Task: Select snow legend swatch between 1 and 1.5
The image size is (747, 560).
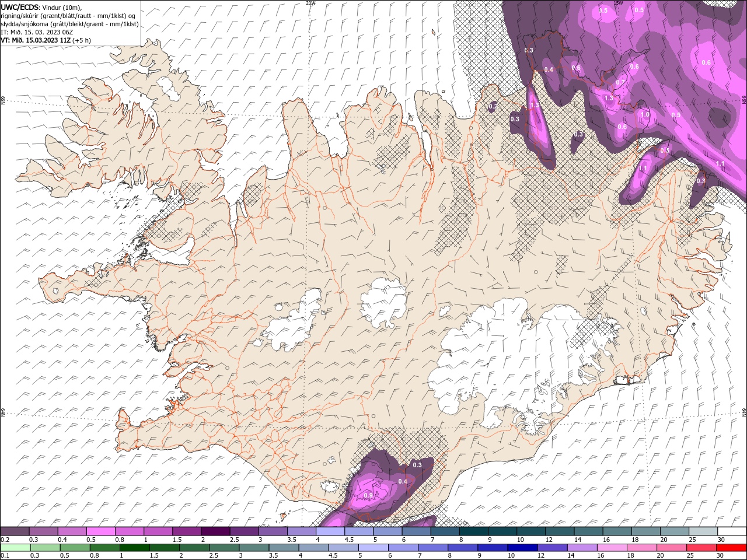Action: 158,531
